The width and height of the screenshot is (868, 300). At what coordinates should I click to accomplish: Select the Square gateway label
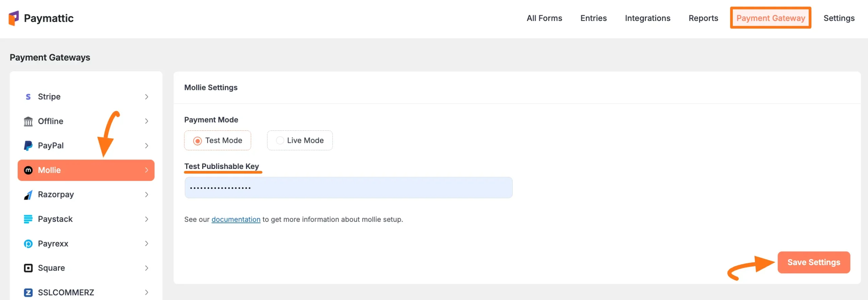[x=52, y=268]
